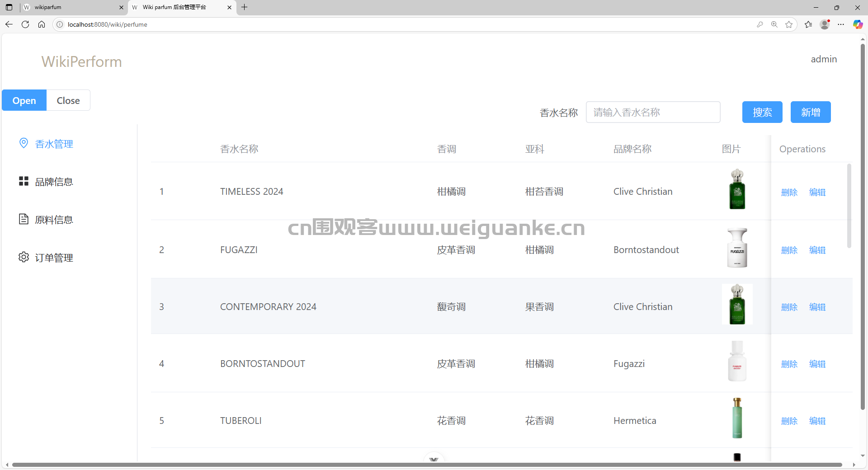868x470 pixels.
Task: Edit the TIMELESS 2024 row
Action: pos(817,192)
